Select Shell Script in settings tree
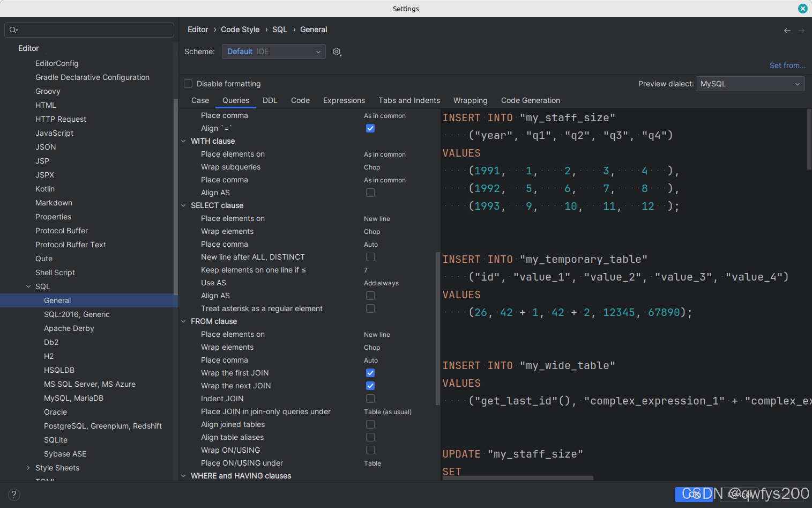Viewport: 812px width, 508px height. [x=55, y=273]
